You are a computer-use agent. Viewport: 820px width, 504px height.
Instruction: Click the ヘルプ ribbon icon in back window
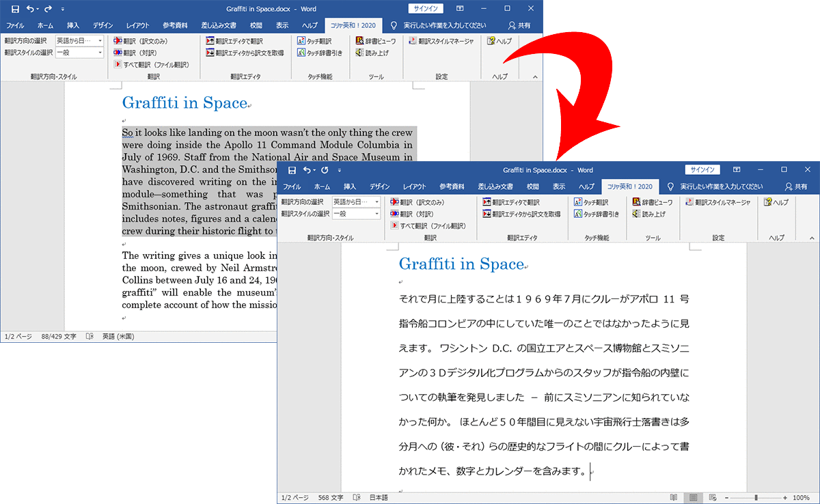[500, 41]
